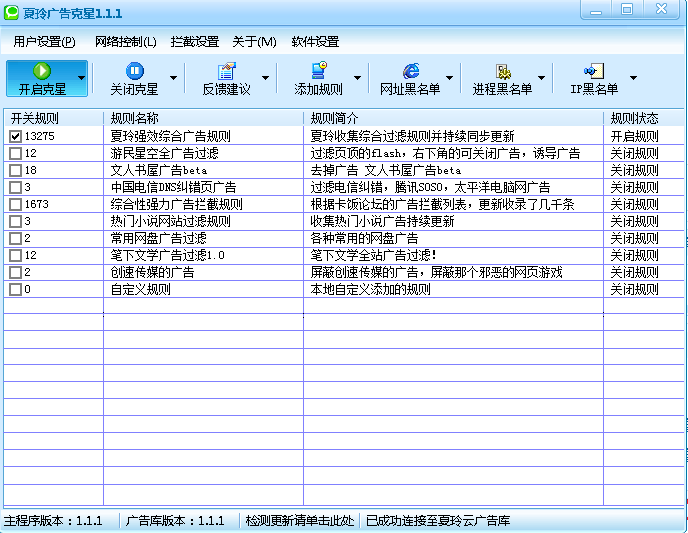Uncheck the 13275 夏玲强效综合广告规则 checkbox

(x=15, y=136)
